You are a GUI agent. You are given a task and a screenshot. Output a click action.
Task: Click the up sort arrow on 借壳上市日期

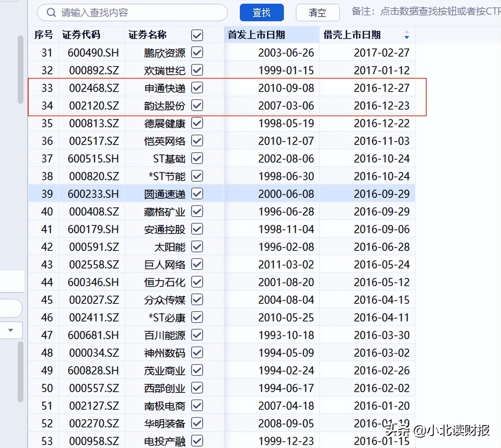[407, 32]
